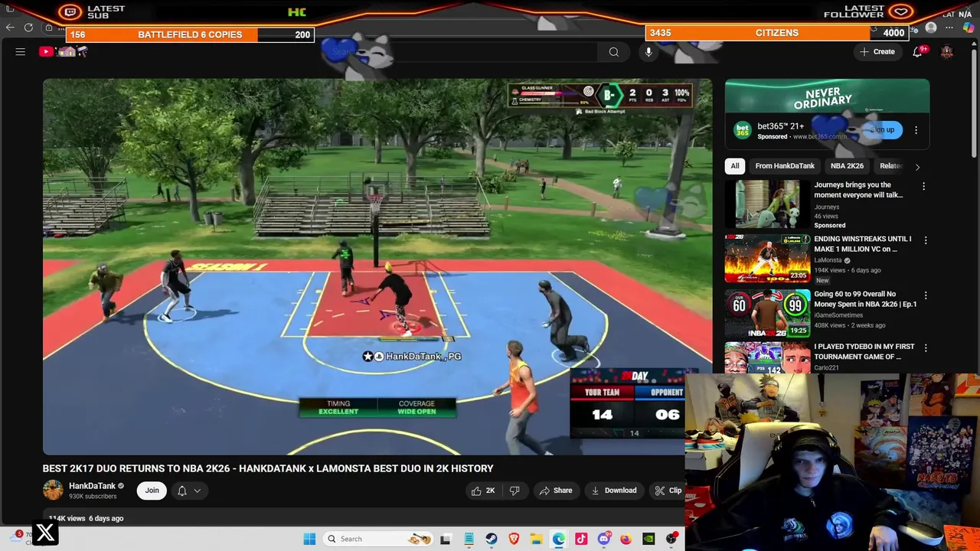Click the video title text
Image resolution: width=980 pixels, height=551 pixels.
[268, 468]
